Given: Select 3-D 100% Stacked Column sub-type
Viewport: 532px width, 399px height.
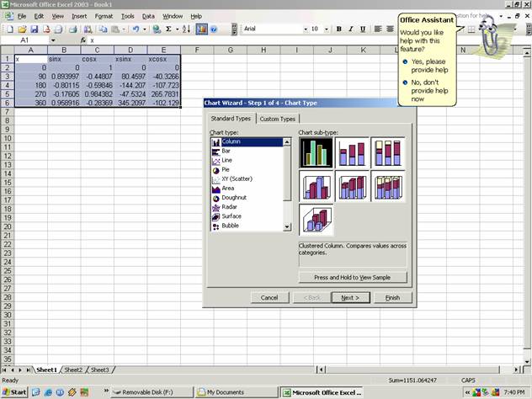Looking at the screenshot, I should pyautogui.click(x=388, y=186).
